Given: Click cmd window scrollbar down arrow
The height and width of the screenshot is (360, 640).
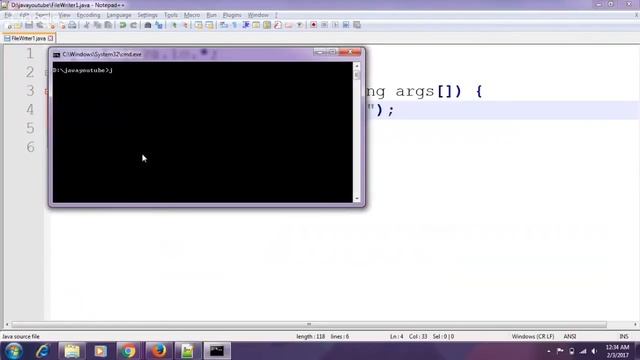Looking at the screenshot, I should (357, 198).
